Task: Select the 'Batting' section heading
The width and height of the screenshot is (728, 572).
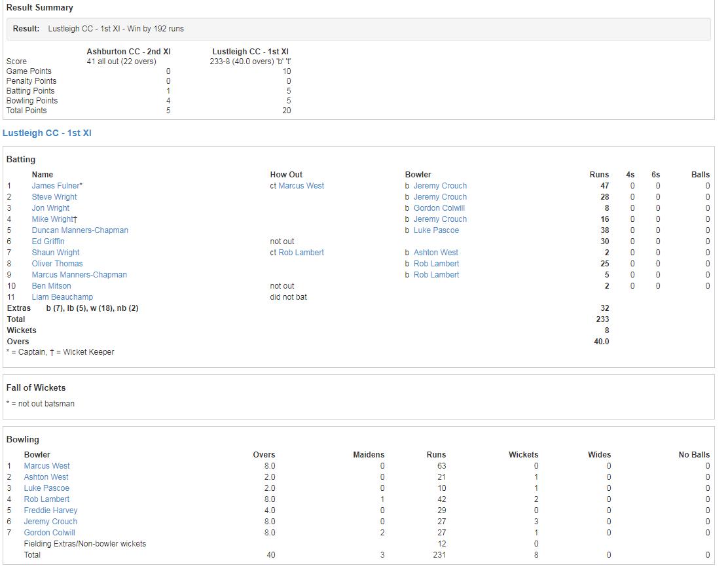Action: point(21,159)
